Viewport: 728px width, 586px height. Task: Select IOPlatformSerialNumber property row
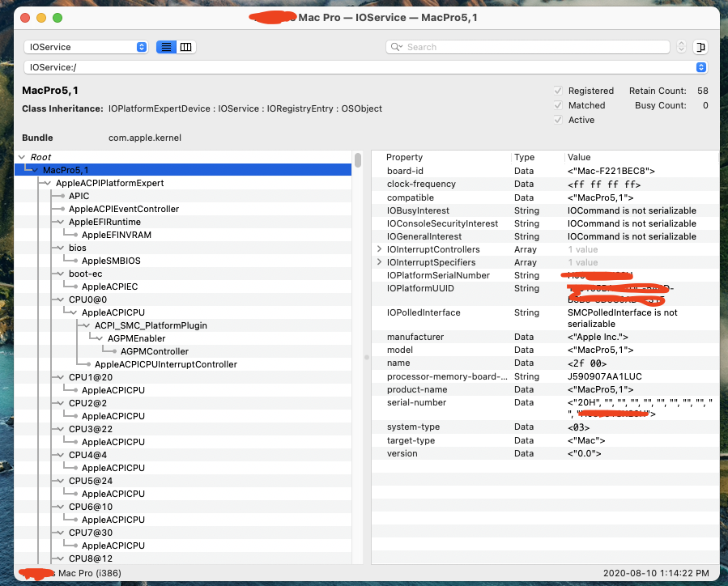546,275
